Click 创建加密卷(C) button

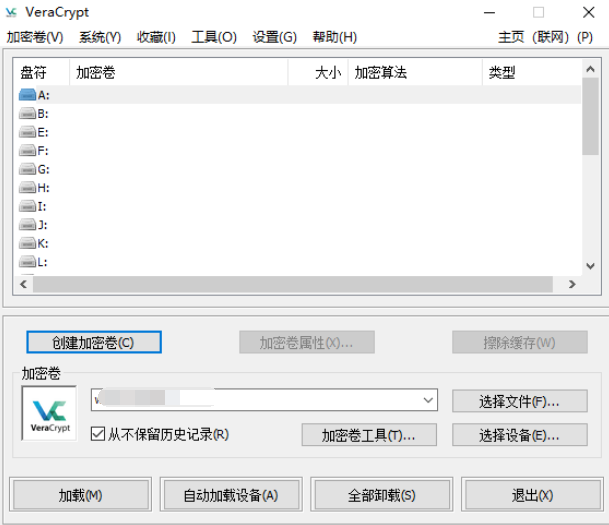93,343
